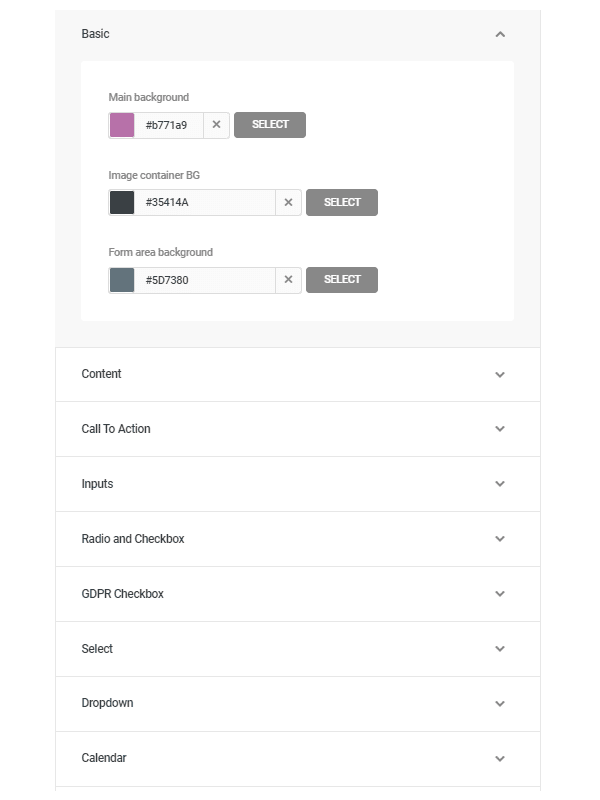The image size is (600, 800).
Task: Click the dark Image container swatch
Action: click(122, 202)
